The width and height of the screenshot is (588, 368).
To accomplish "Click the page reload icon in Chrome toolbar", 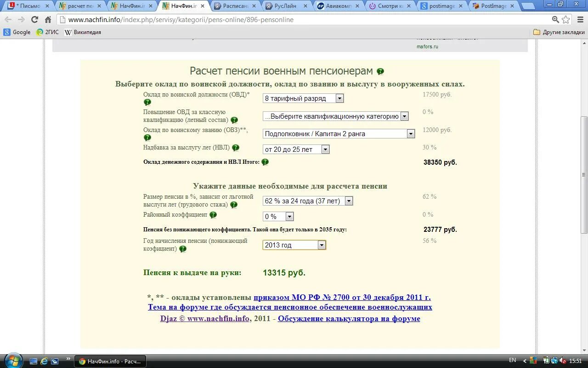I will coord(34,20).
